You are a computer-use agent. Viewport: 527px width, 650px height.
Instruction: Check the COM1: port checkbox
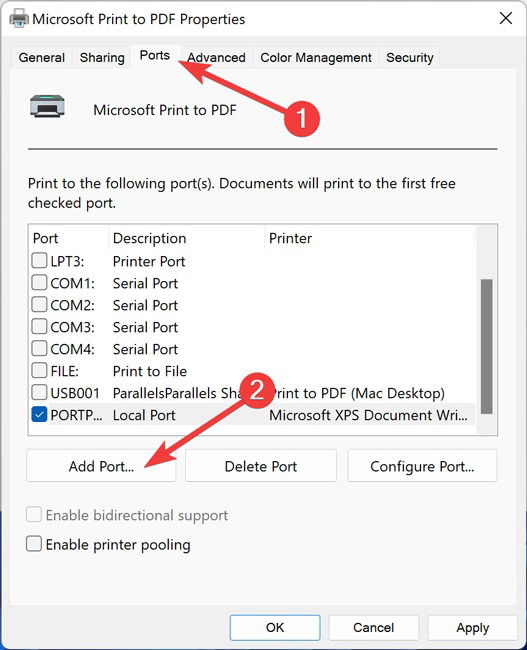tap(39, 283)
